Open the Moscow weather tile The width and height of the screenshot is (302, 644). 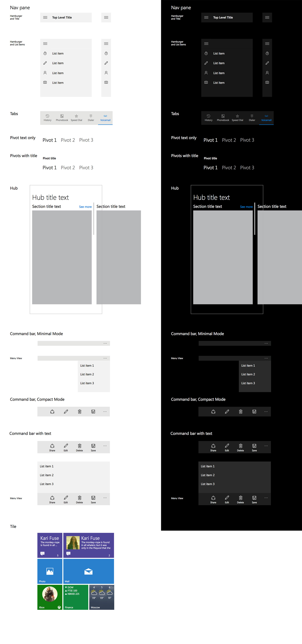tap(102, 597)
